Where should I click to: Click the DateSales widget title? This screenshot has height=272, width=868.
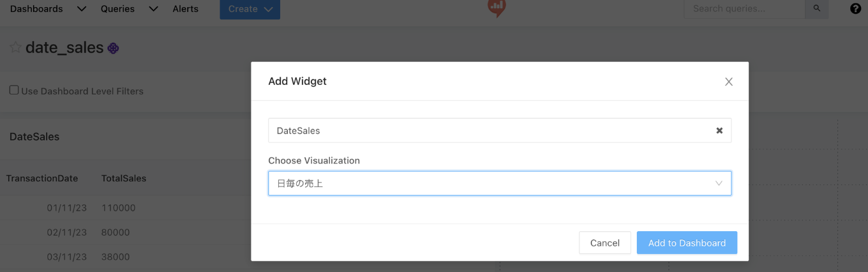point(34,137)
